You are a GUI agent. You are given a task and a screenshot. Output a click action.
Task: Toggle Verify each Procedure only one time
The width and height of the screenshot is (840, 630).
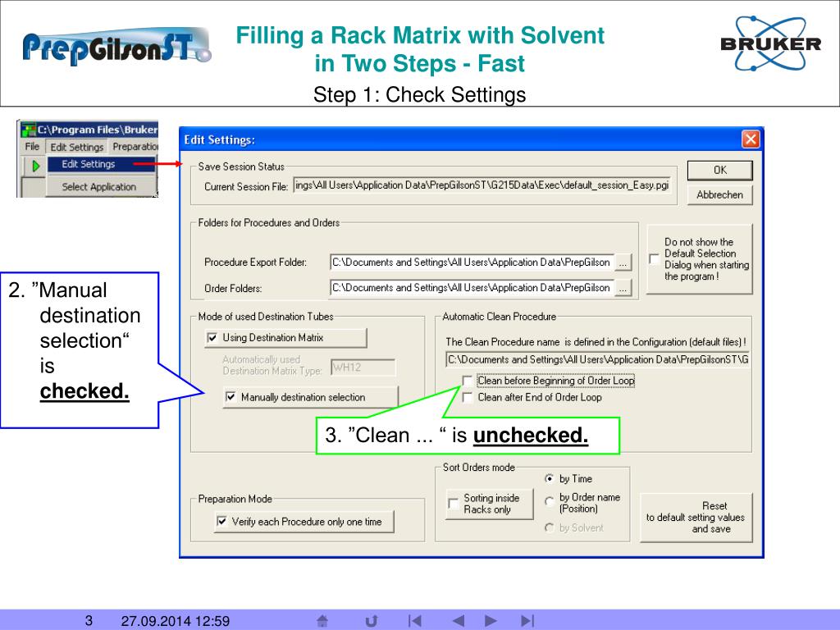(221, 521)
